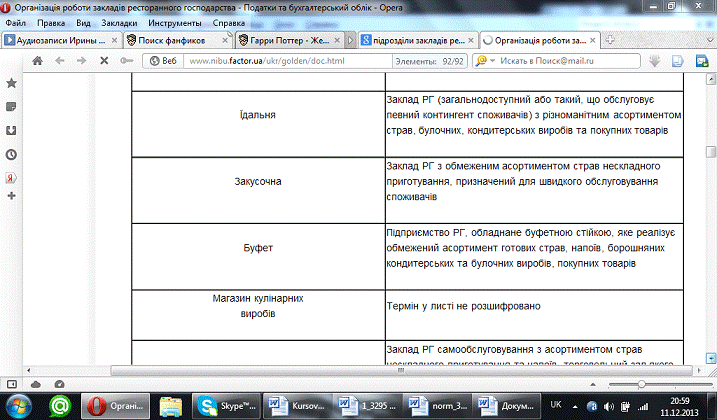This screenshot has width=717, height=420.
Task: Close the підрозділи закладів tab
Action: (x=471, y=41)
